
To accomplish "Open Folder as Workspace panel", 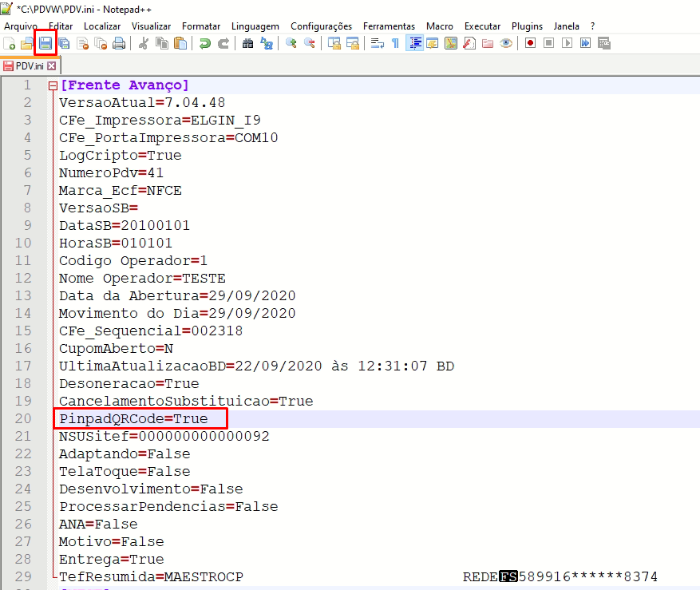I will coord(488,43).
